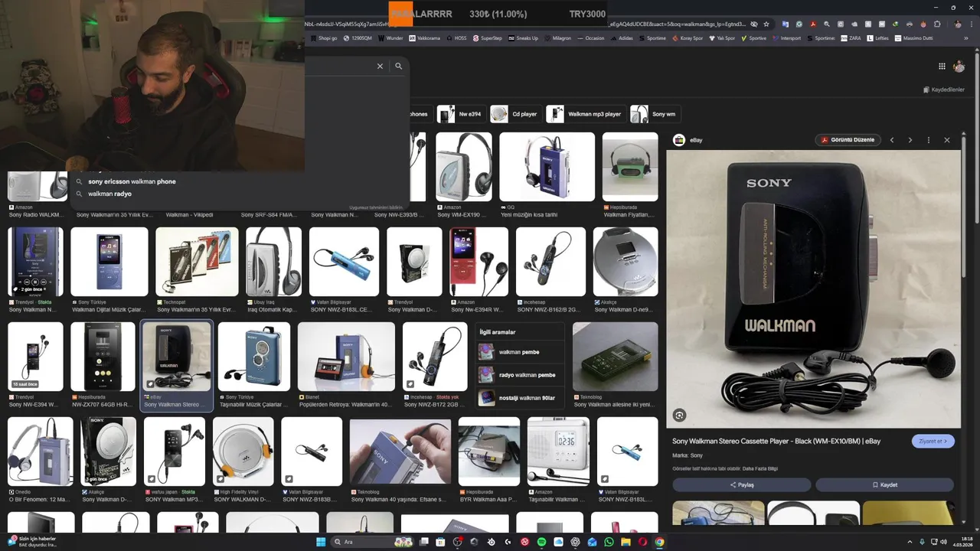Image resolution: width=980 pixels, height=551 pixels.
Task: Open the Shopi go bookmark
Action: pyautogui.click(x=324, y=38)
